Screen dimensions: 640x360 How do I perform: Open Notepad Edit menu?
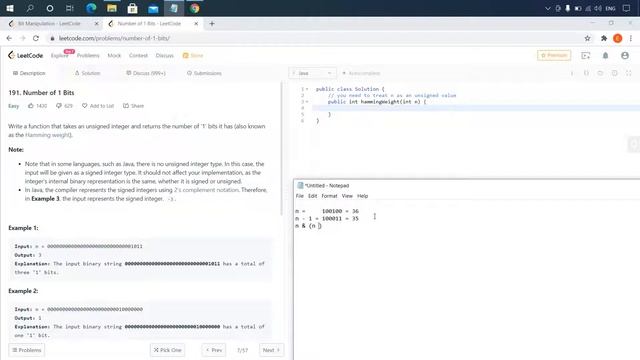[x=313, y=196]
